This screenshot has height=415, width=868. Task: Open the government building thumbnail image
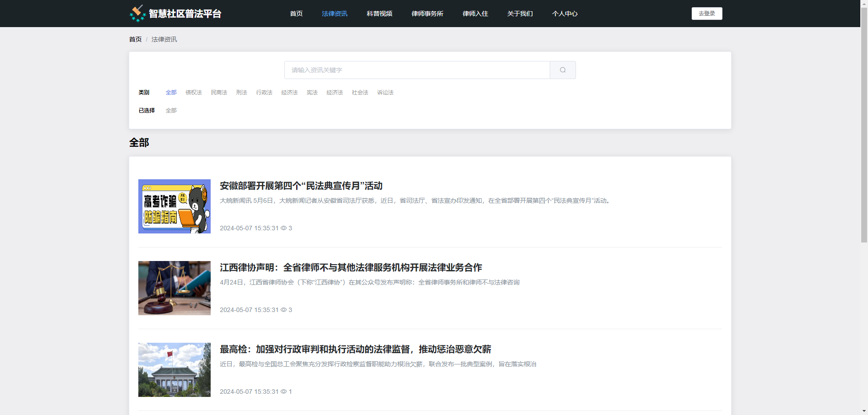coord(175,370)
